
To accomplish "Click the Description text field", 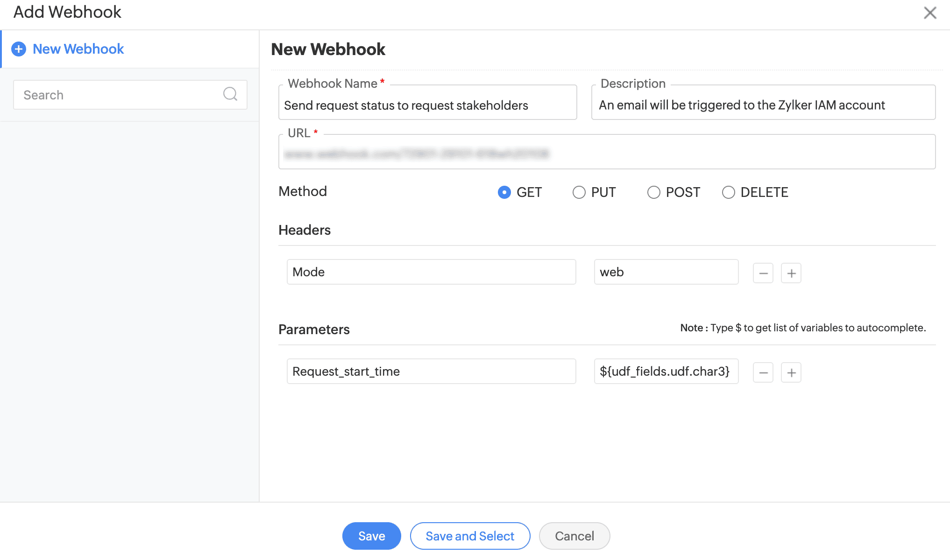I will pos(762,105).
